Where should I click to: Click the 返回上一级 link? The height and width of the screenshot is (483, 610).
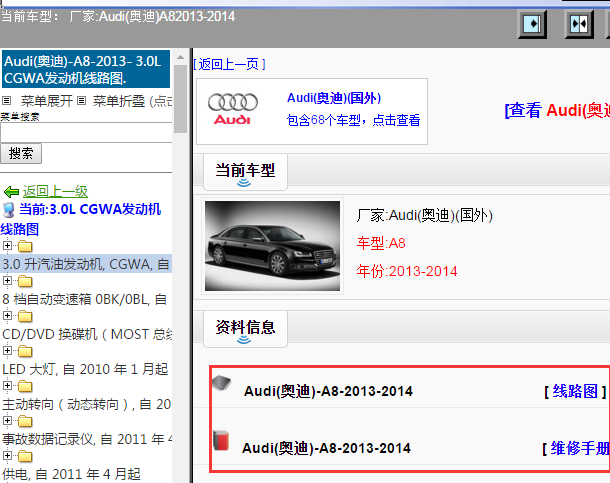[55, 191]
